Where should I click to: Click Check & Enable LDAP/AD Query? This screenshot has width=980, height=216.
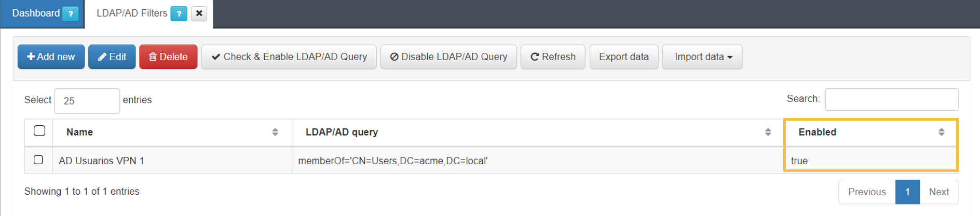[289, 57]
